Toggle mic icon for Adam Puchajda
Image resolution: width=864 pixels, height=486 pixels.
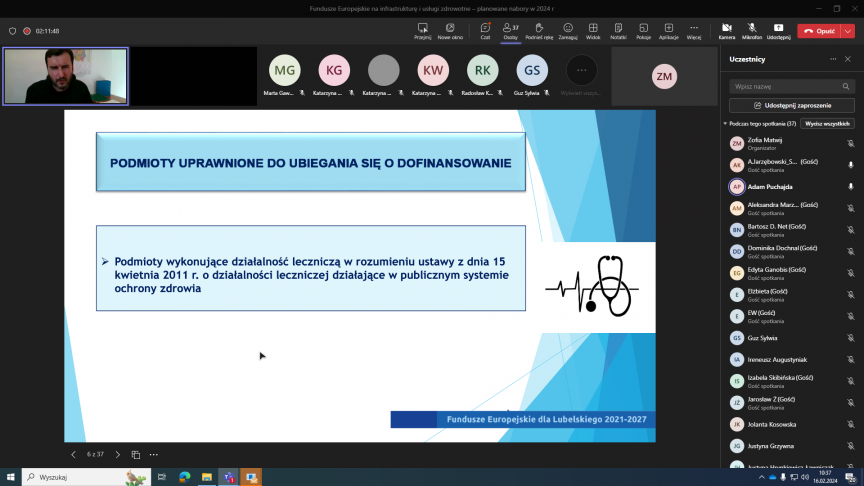pos(851,187)
